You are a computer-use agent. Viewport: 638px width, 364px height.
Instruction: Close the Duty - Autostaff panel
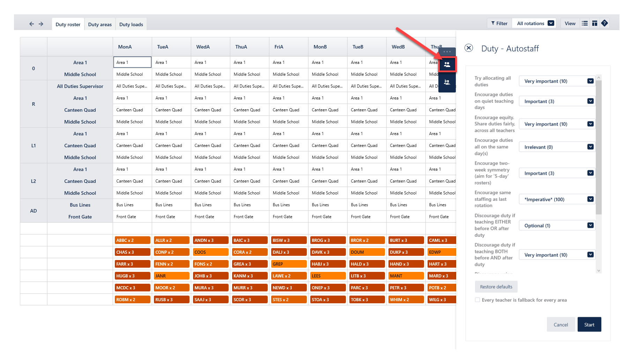click(469, 48)
